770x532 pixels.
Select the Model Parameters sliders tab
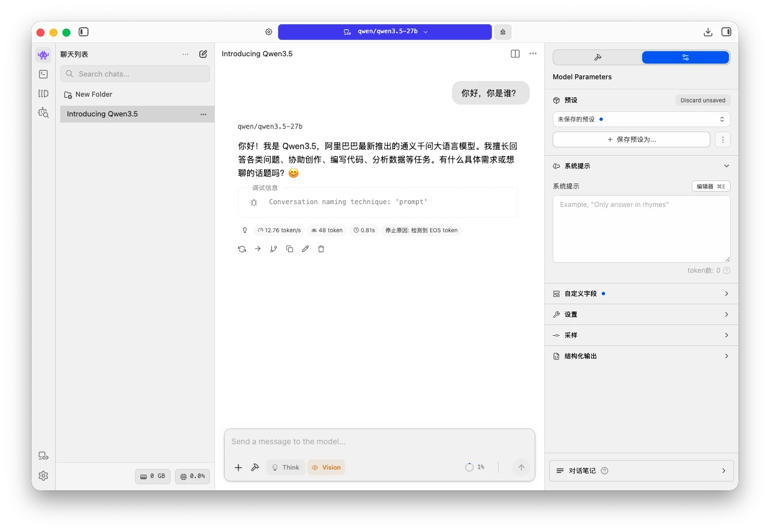point(685,57)
